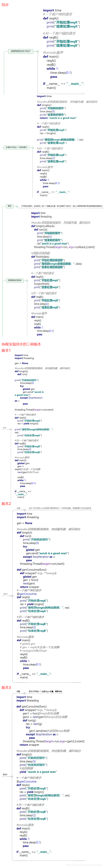Image resolution: width=104 pixels, height=868 pixels.
Task: Click the red heading 版本2
Action: [x=6, y=503]
